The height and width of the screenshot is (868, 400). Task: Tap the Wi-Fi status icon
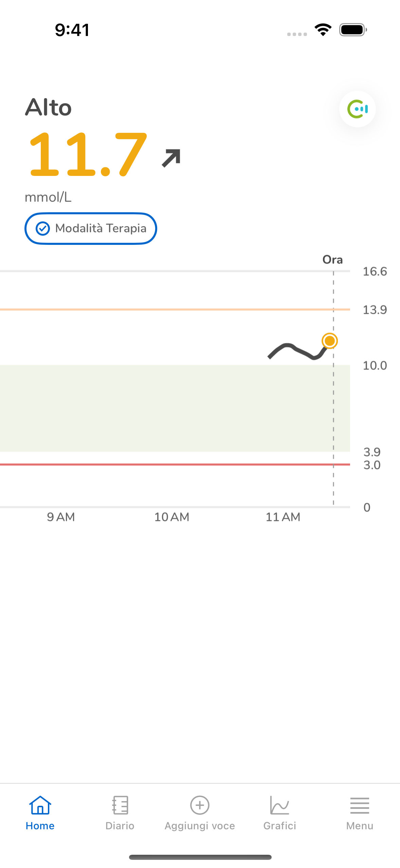[323, 30]
